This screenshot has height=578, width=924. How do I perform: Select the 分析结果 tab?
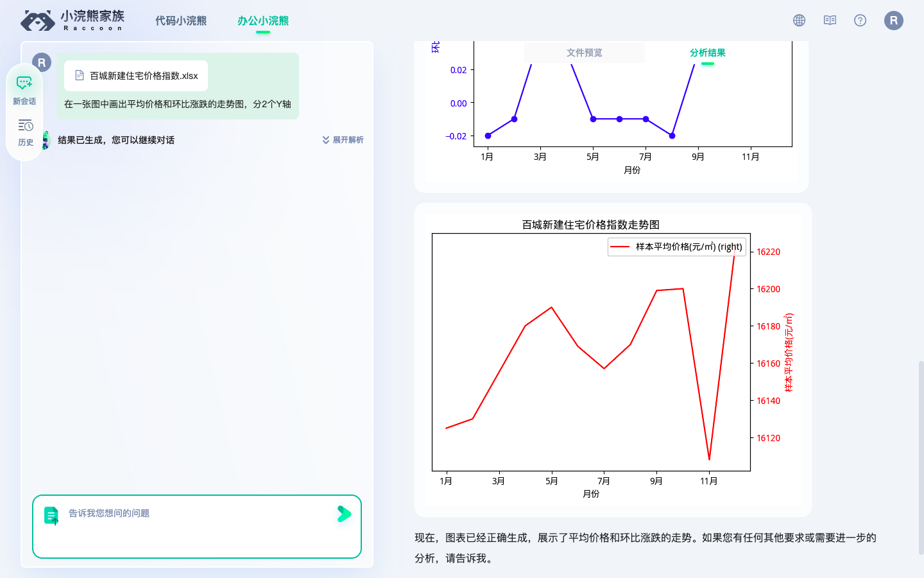[x=708, y=52]
